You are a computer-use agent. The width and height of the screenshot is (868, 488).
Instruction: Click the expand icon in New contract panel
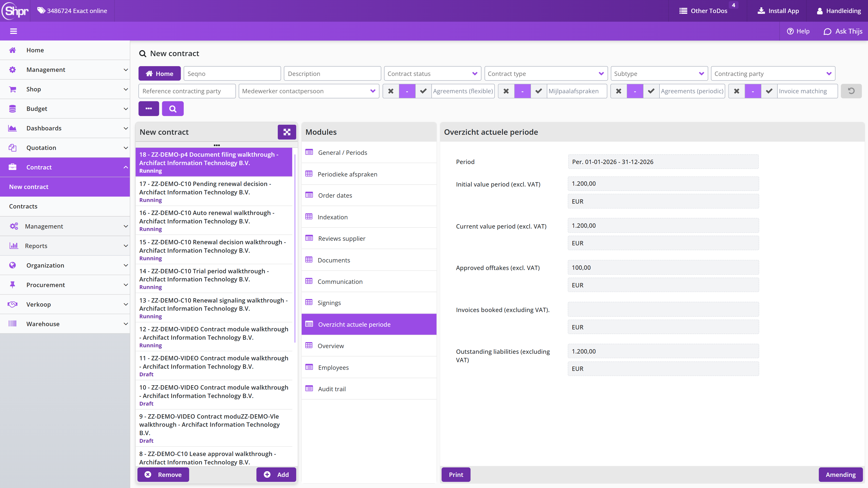coord(287,132)
